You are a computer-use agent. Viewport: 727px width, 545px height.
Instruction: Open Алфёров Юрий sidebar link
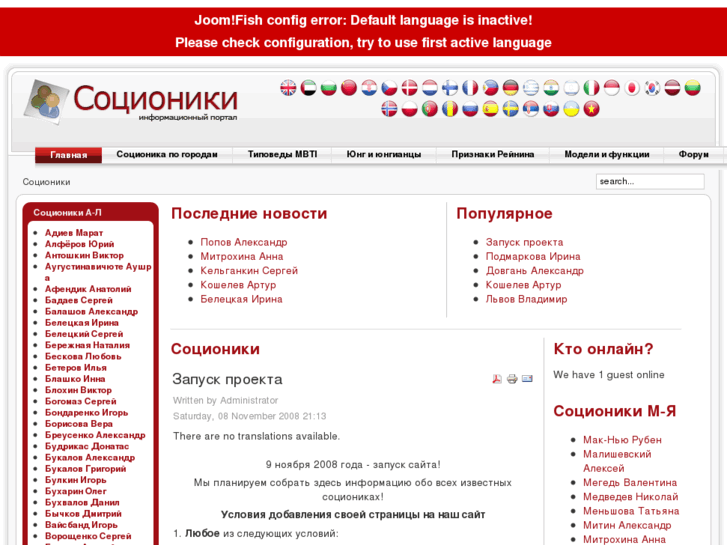click(x=79, y=244)
